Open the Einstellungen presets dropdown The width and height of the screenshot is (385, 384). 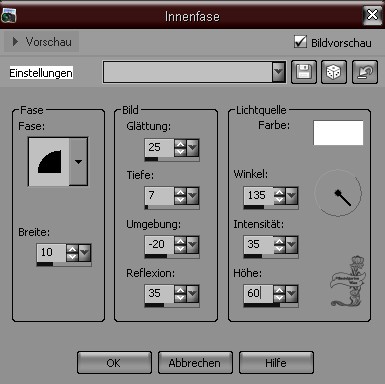[x=279, y=72]
